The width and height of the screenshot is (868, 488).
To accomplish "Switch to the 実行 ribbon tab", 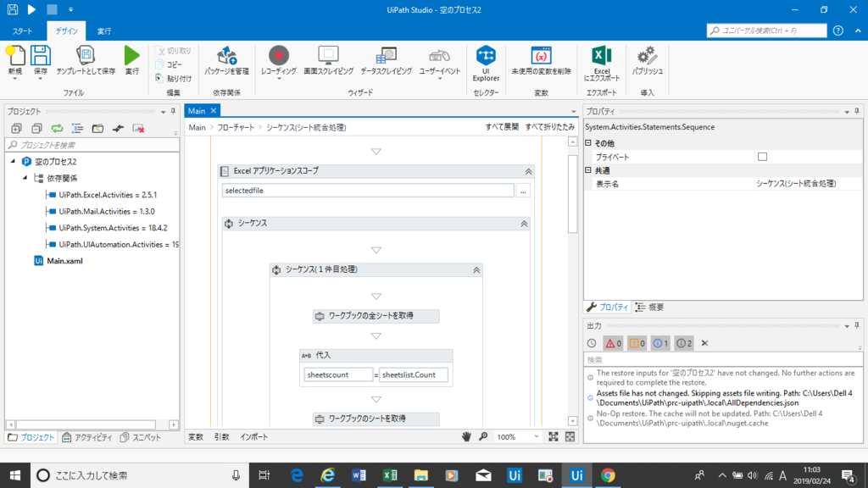I will 104,31.
